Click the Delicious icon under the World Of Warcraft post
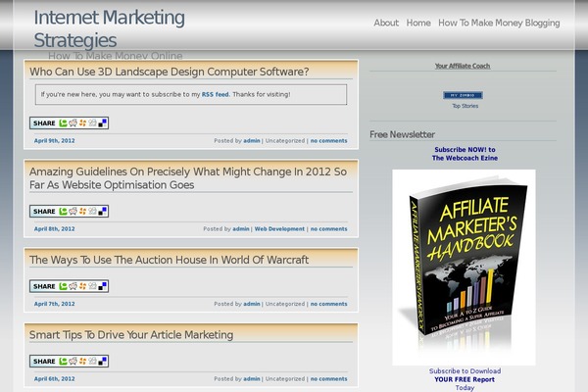 coord(102,286)
